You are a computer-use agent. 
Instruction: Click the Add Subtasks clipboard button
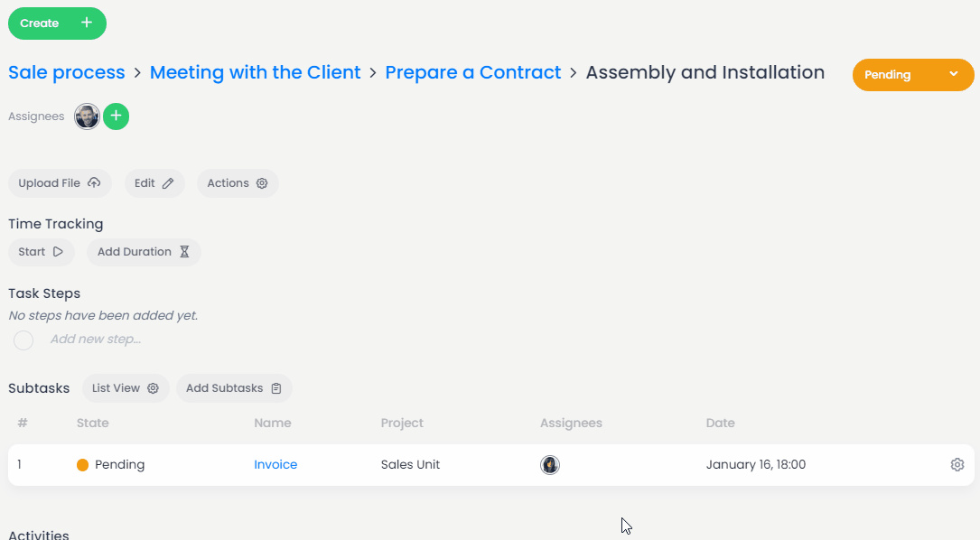click(234, 388)
